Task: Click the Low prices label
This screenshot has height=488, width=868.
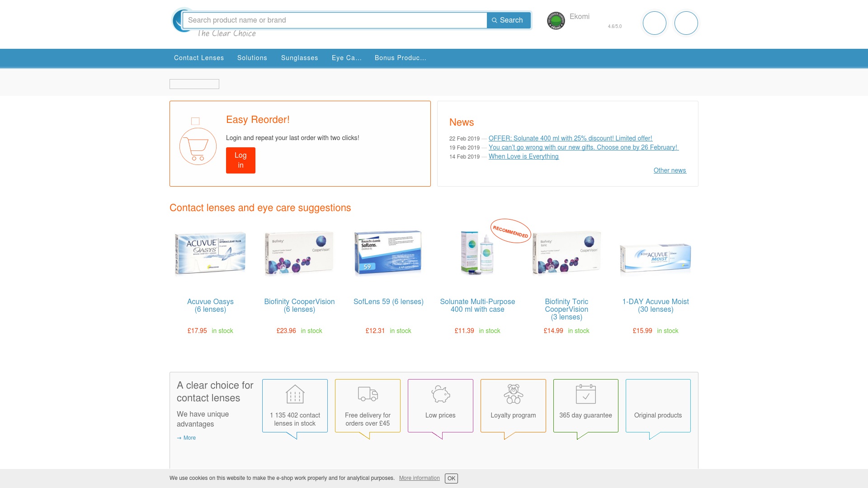Action: pos(440,415)
